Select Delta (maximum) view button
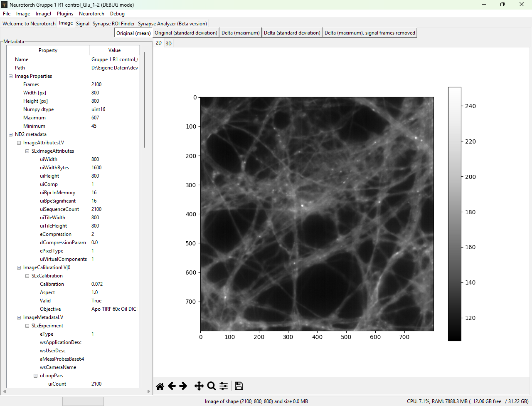Image resolution: width=532 pixels, height=406 pixels. (240, 33)
